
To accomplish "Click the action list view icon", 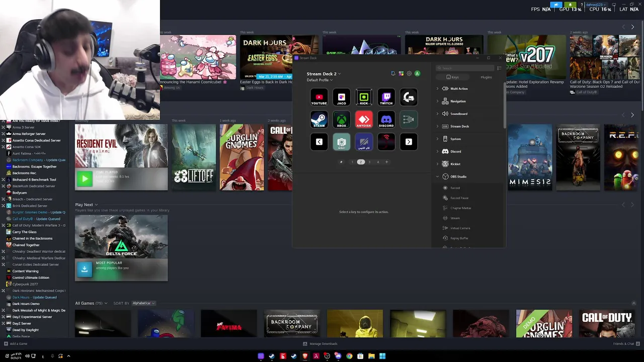I will pyautogui.click(x=499, y=68).
